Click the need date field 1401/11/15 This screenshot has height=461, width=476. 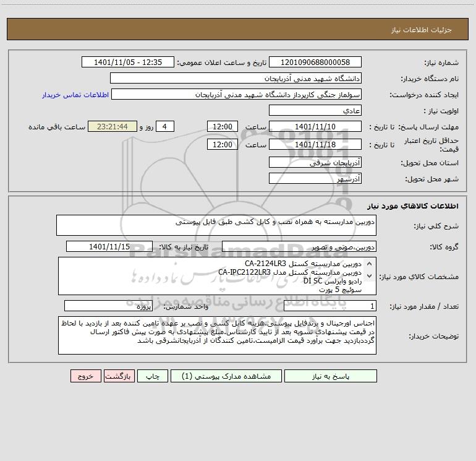click(109, 247)
